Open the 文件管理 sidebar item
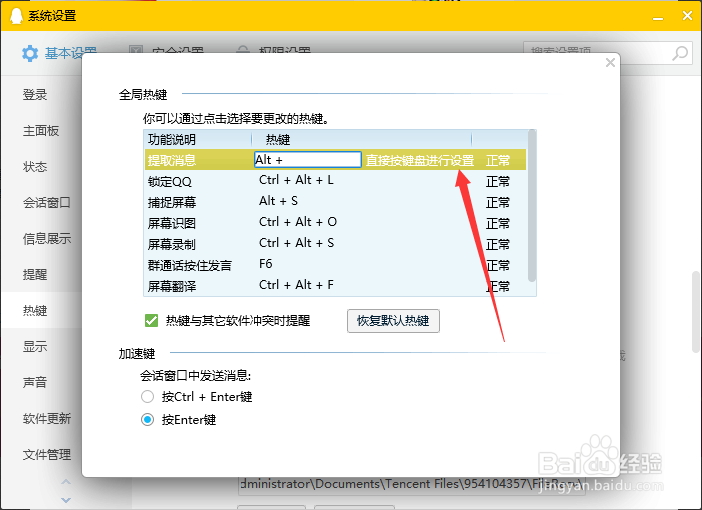This screenshot has width=702, height=510. coord(47,454)
